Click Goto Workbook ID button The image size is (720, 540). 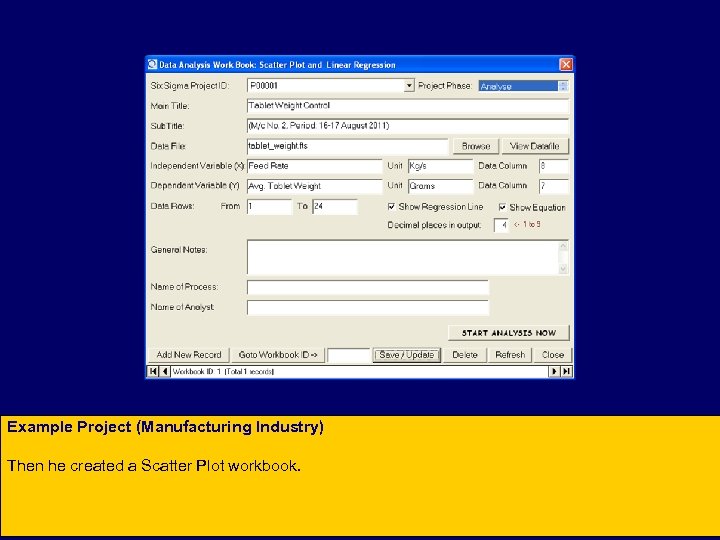(278, 354)
